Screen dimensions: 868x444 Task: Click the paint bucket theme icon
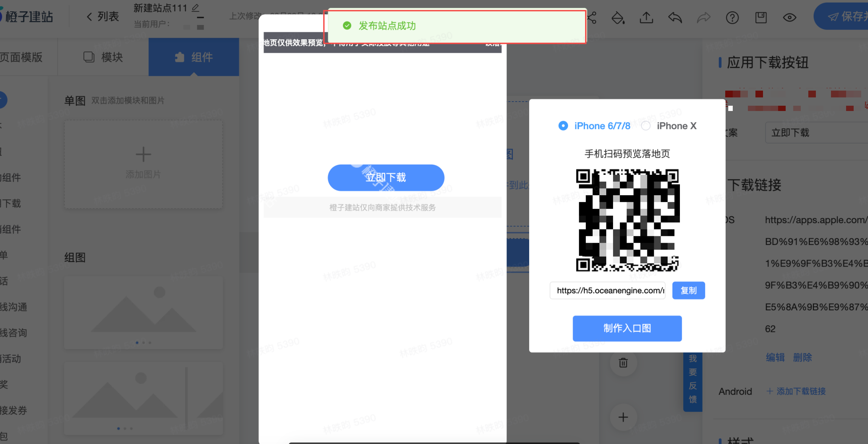click(x=618, y=18)
